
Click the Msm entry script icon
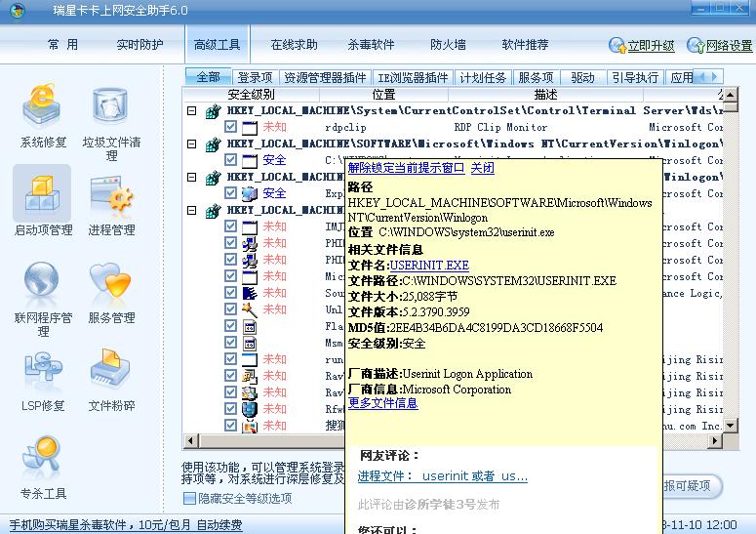tap(250, 344)
